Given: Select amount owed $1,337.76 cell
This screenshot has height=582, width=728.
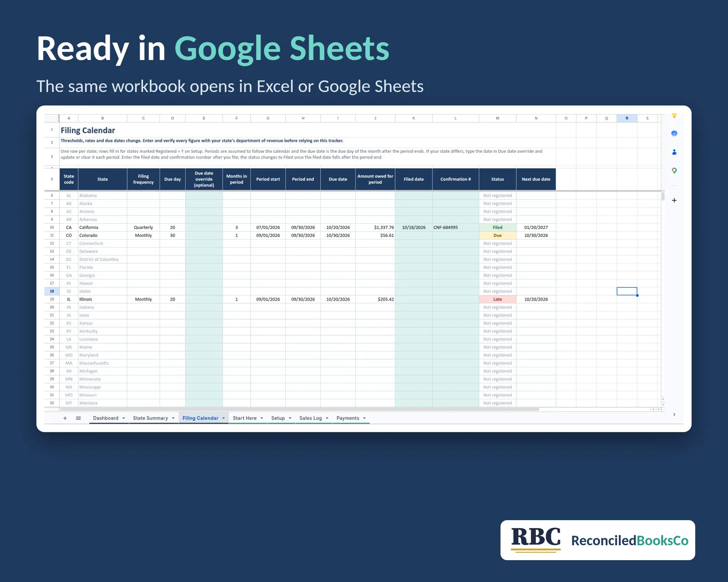Looking at the screenshot, I should pyautogui.click(x=375, y=227).
